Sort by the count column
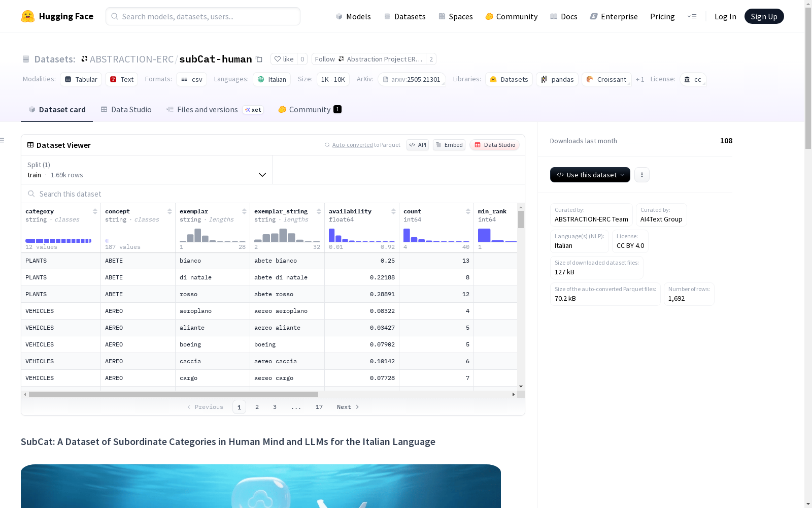Image resolution: width=812 pixels, height=508 pixels. [468, 211]
